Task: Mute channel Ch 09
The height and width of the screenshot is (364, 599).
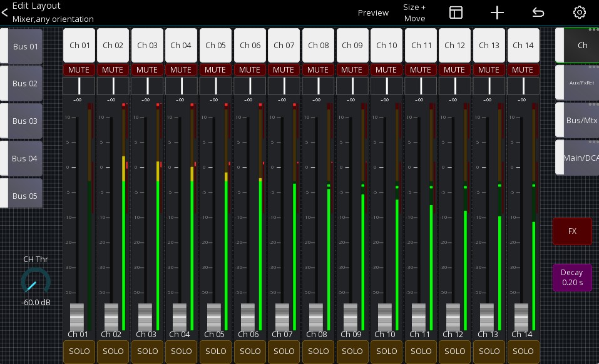Action: [352, 70]
